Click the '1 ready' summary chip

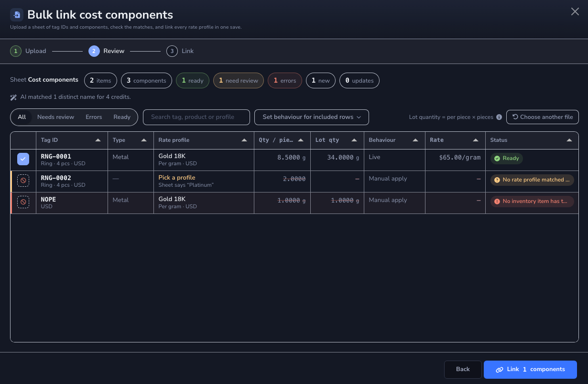tap(193, 81)
